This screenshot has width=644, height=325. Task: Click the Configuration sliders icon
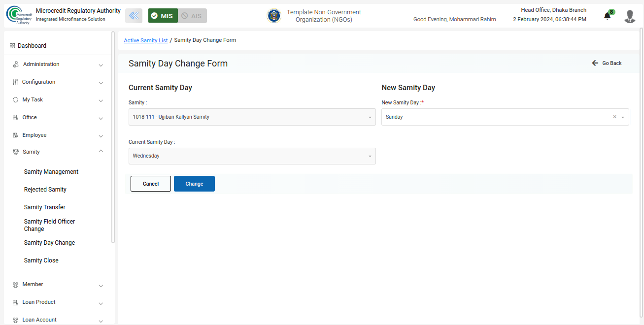[15, 82]
